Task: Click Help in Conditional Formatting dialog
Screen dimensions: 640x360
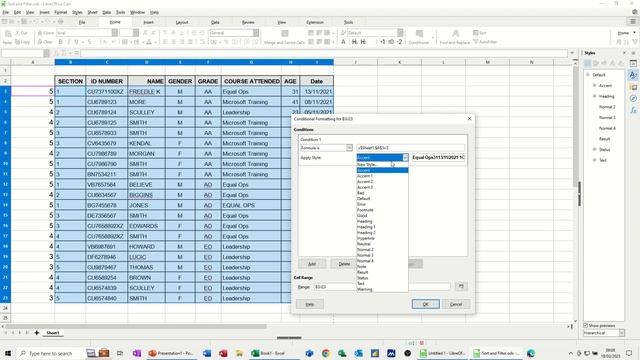Action: coord(310,304)
